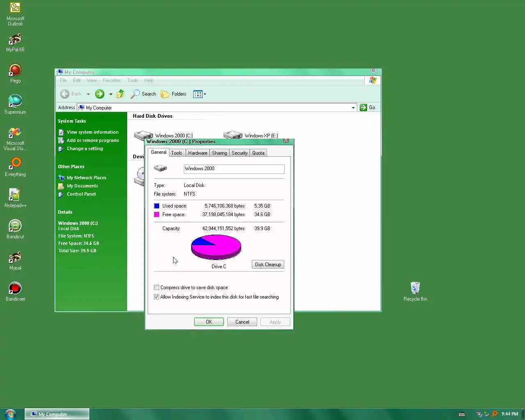Viewport: 525px width, 420px height.
Task: Click the blue Used space color swatch
Action: tap(157, 206)
